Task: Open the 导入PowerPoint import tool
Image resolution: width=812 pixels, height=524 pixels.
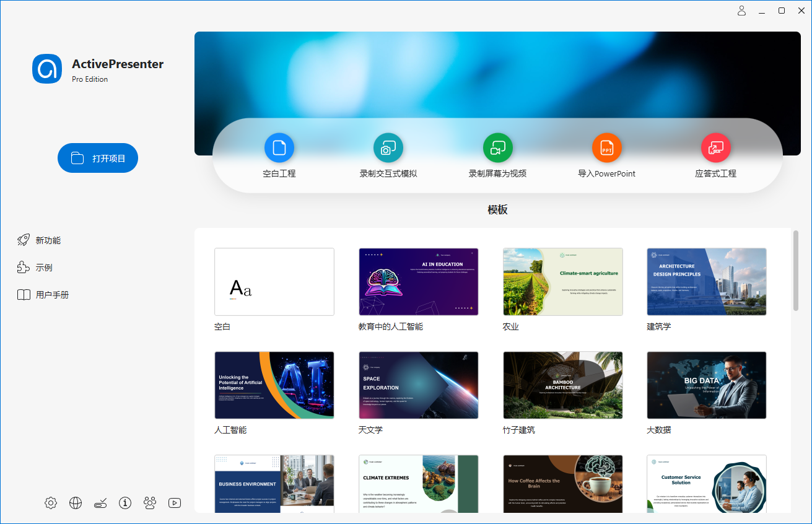Action: coord(607,155)
